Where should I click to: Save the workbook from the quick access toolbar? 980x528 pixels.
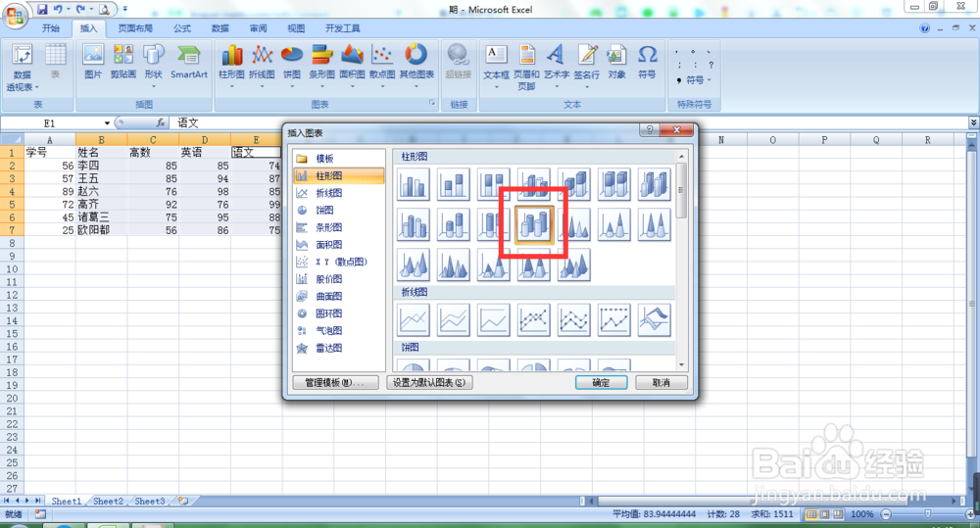(x=42, y=9)
